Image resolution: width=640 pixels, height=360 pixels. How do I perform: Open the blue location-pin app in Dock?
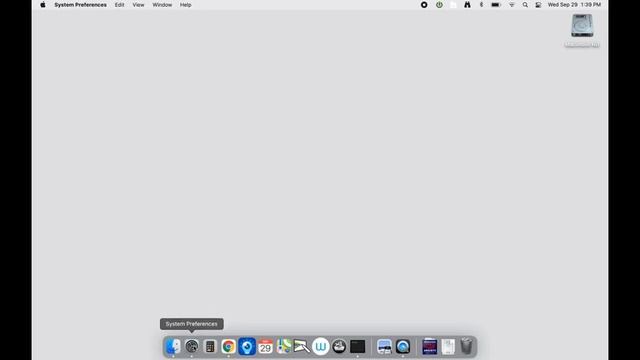point(247,347)
